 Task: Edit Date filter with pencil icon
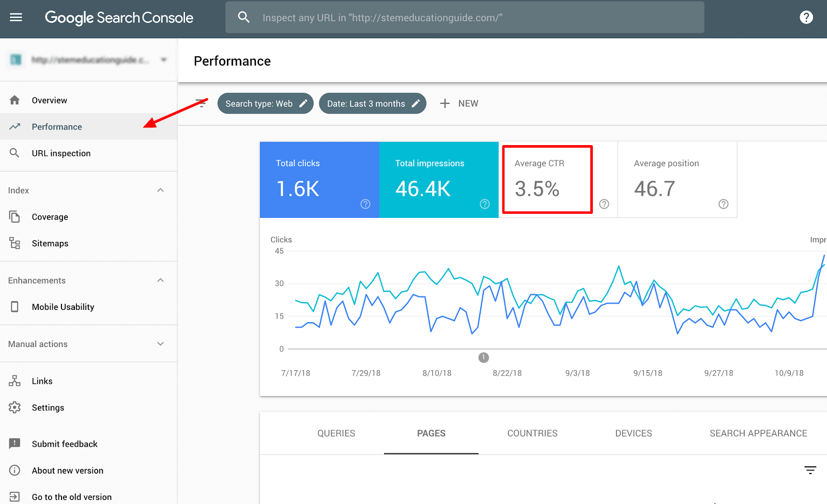tap(416, 103)
